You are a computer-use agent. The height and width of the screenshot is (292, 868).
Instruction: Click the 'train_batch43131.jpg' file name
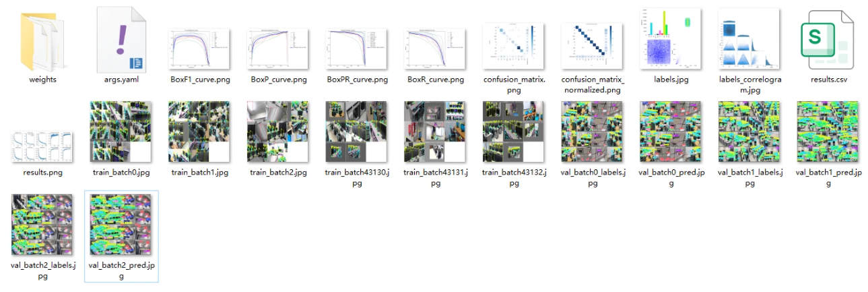click(x=436, y=177)
